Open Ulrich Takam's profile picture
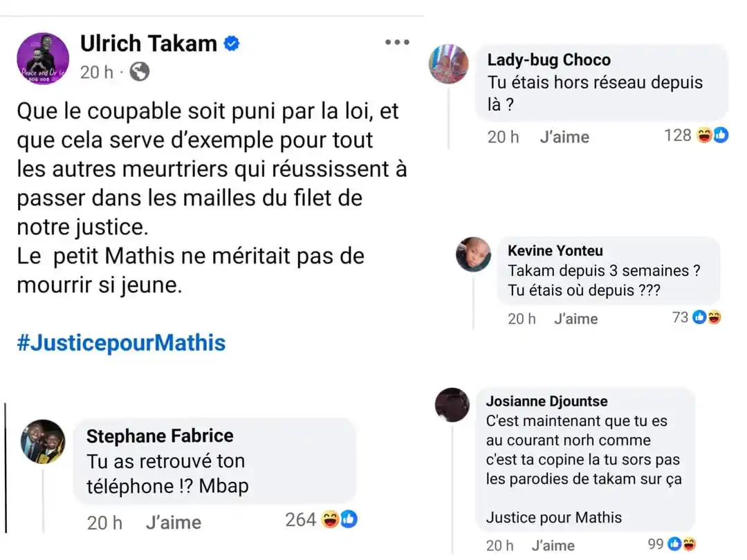 [x=43, y=59]
